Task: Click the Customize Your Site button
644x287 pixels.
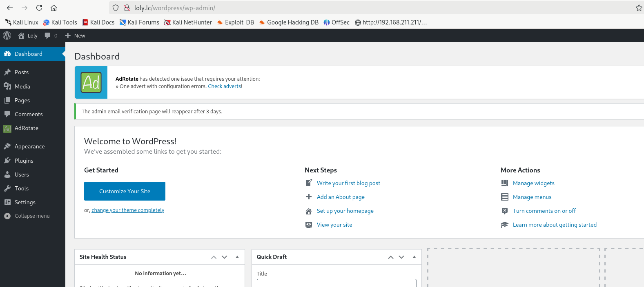Action: pyautogui.click(x=125, y=191)
